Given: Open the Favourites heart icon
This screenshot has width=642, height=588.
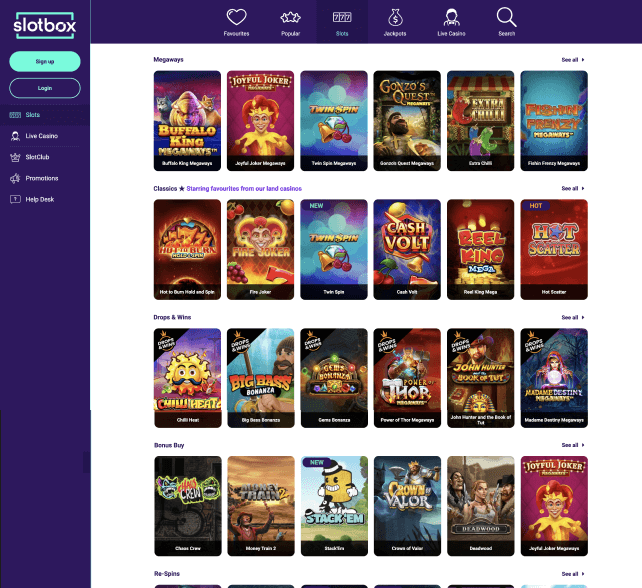Looking at the screenshot, I should [236, 18].
